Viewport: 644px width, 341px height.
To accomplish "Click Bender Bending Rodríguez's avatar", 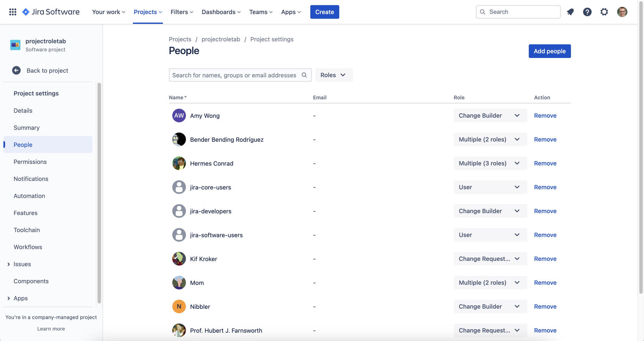I will (179, 139).
